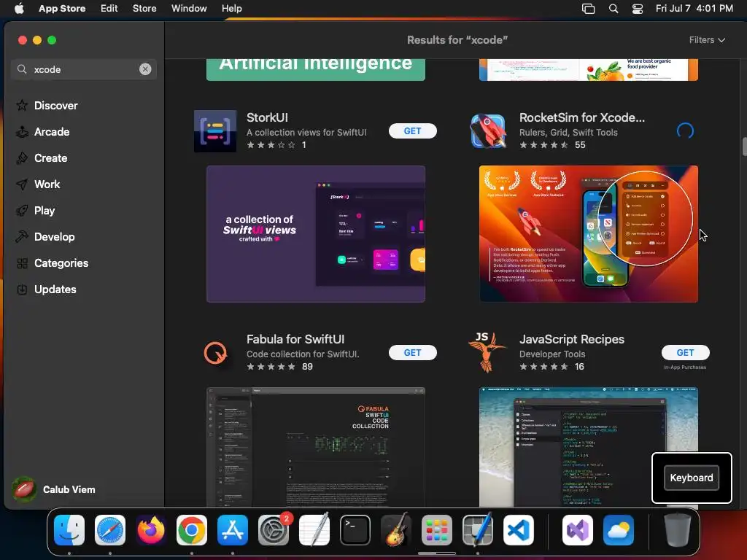Open Visual Studio Code from the Dock
The image size is (747, 560).
tap(519, 530)
